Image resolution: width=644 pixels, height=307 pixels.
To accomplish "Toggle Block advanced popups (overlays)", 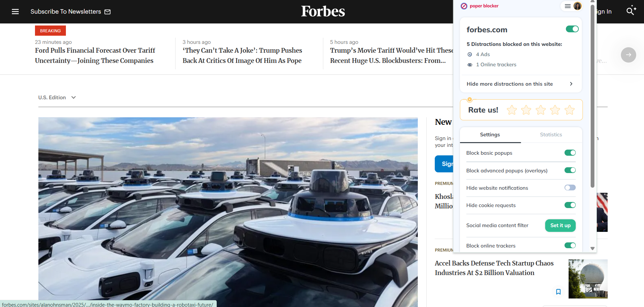I will pos(570,170).
